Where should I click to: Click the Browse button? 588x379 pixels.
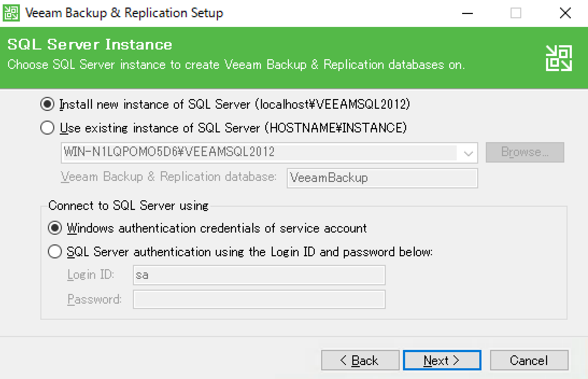[525, 152]
